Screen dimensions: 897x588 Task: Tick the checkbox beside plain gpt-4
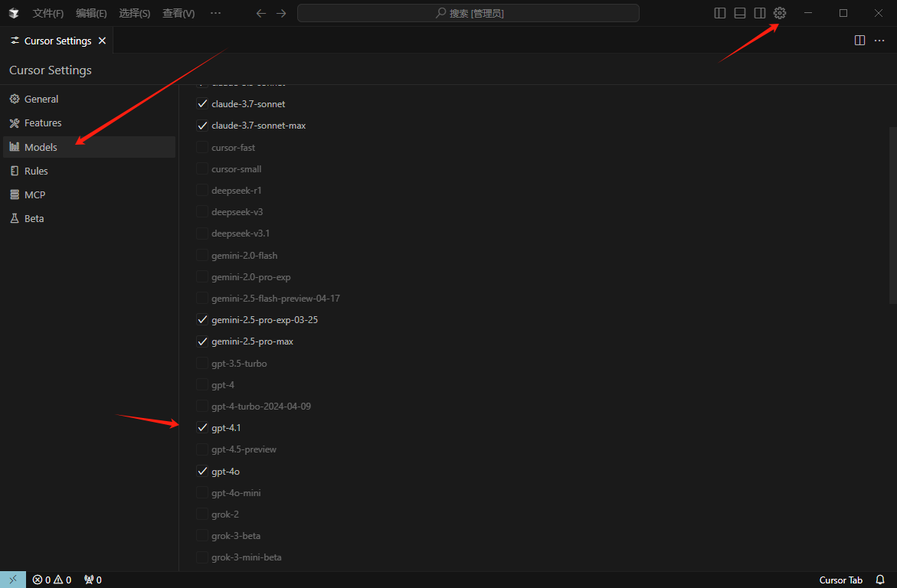[202, 385]
